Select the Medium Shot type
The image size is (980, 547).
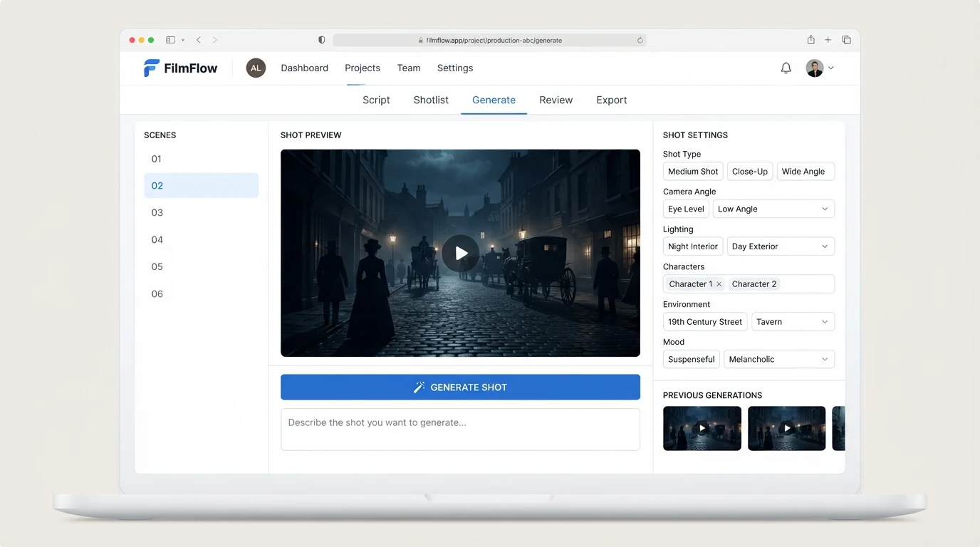pyautogui.click(x=693, y=172)
